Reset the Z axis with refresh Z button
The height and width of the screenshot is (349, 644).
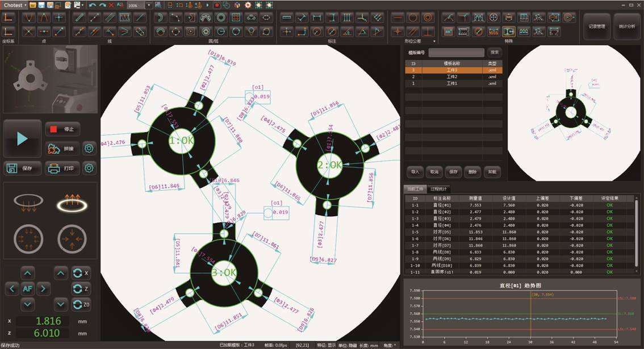click(x=81, y=289)
